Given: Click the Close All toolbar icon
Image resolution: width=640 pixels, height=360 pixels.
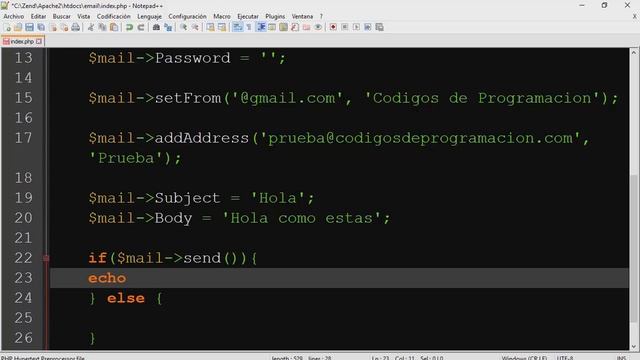Looking at the screenshot, I should 64,27.
